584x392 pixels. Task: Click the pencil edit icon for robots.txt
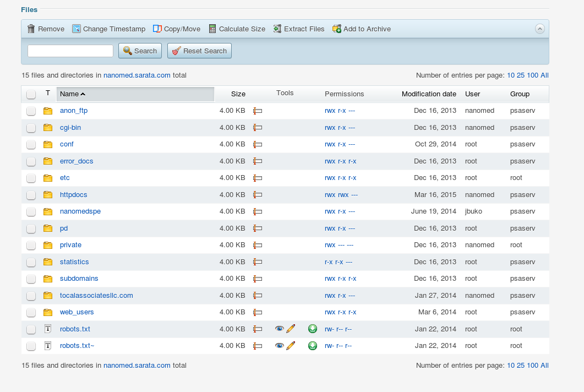291,329
